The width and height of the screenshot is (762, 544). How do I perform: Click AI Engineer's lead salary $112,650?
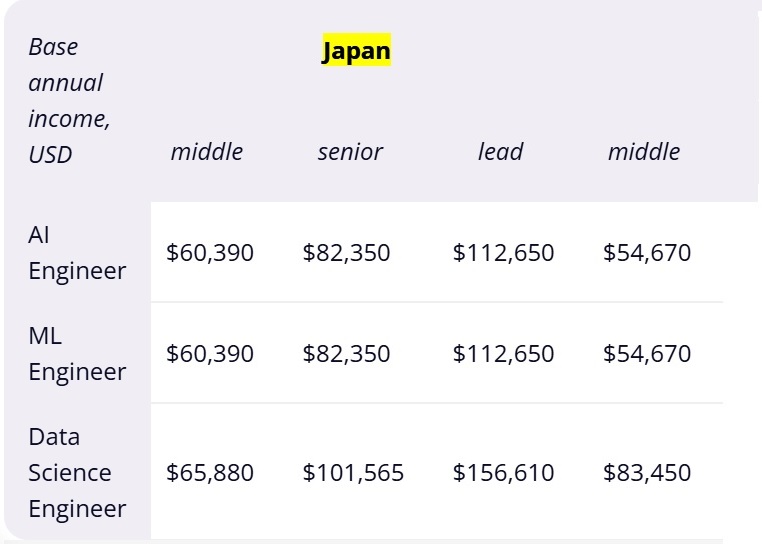pos(503,253)
